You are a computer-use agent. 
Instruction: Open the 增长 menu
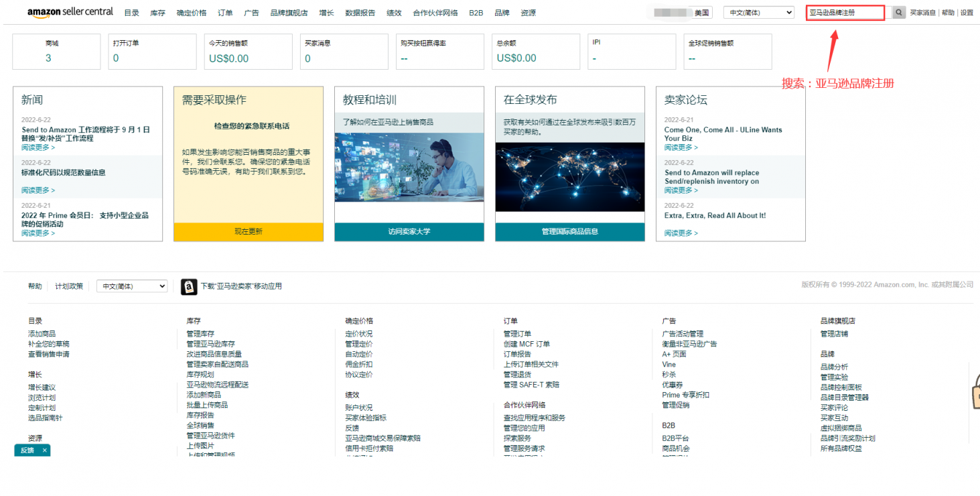click(x=326, y=13)
